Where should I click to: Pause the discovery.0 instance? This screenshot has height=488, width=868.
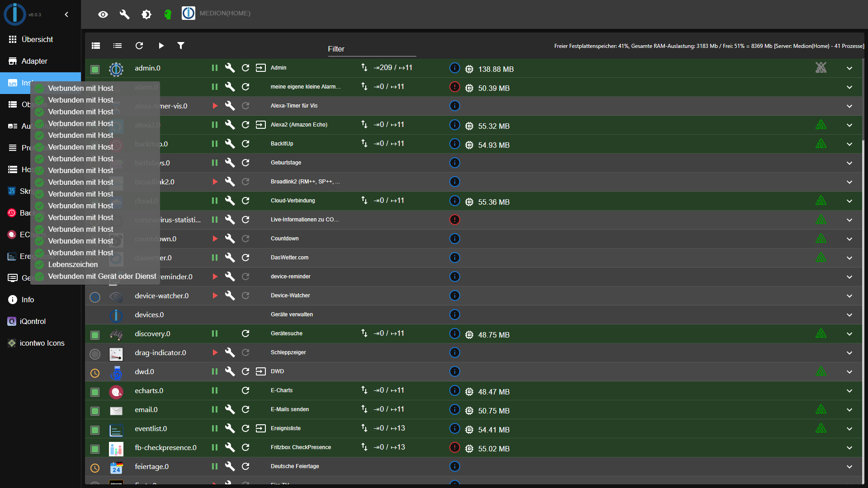(215, 333)
